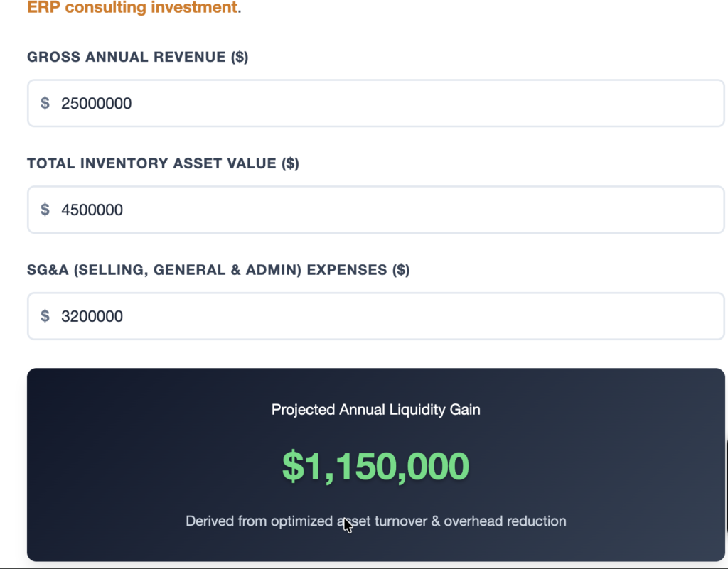Image resolution: width=728 pixels, height=569 pixels.
Task: Open the ERP consulting investment link
Action: [132, 9]
